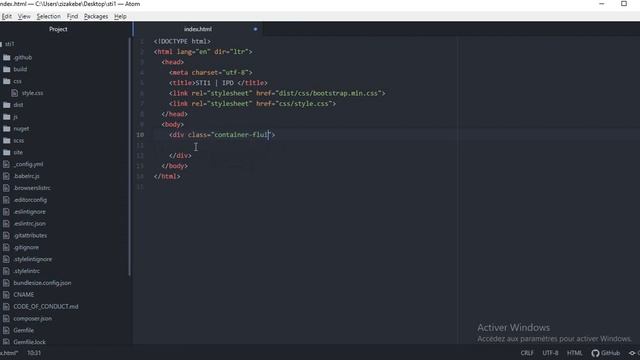Change the CRLF line ending setting
This screenshot has width=640, height=360.
click(x=527, y=353)
